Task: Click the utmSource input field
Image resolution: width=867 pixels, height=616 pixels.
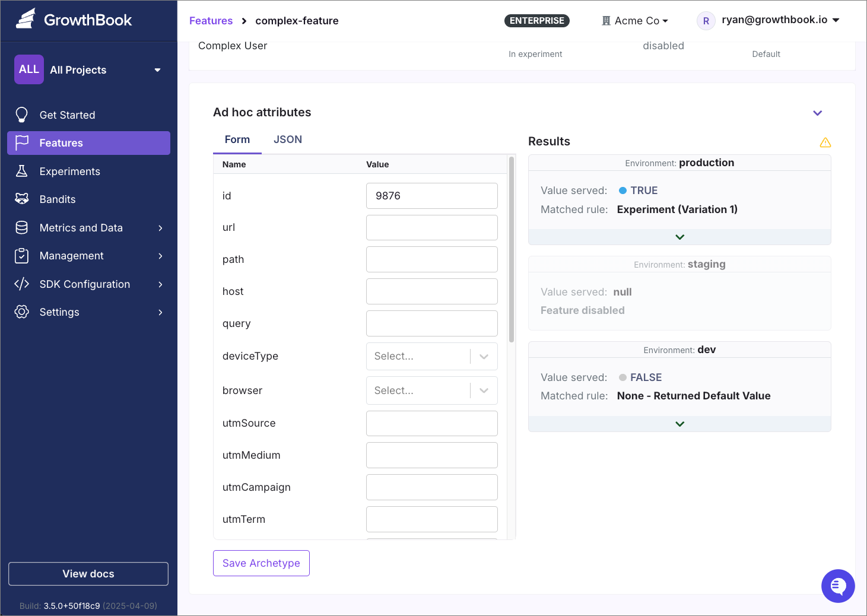Action: pos(431,423)
